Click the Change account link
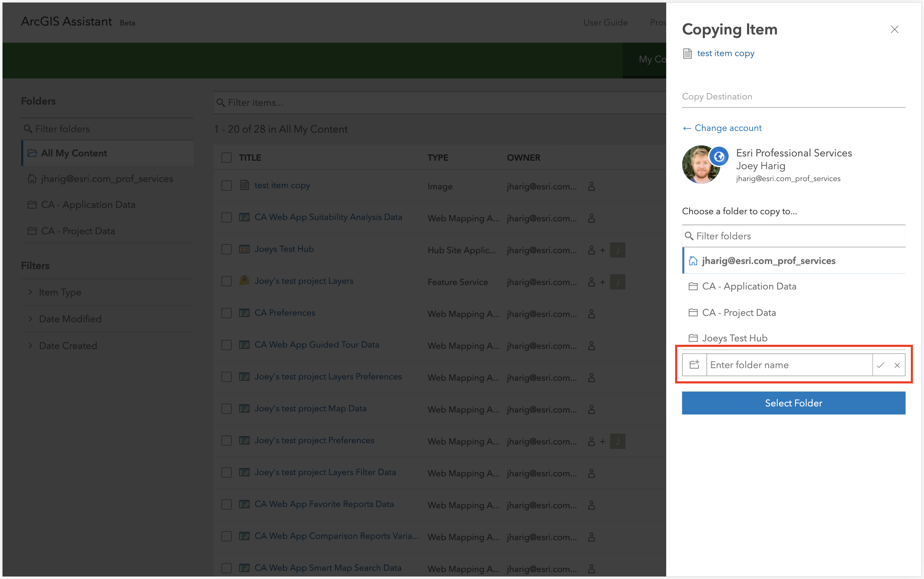Image resolution: width=924 pixels, height=579 pixels. (x=722, y=128)
